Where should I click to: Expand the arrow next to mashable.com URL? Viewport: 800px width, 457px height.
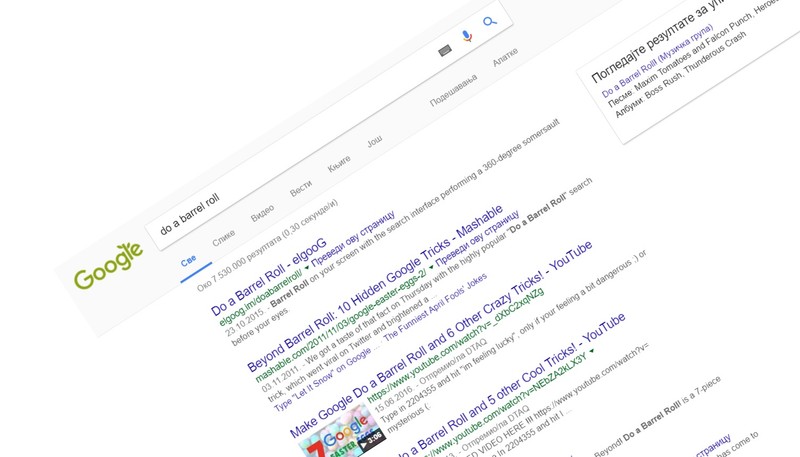[431, 267]
